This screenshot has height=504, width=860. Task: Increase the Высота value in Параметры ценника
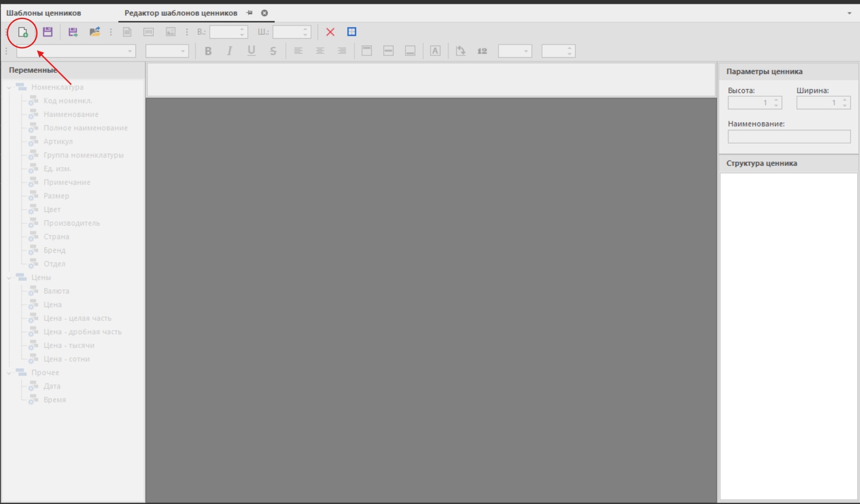[x=776, y=100]
